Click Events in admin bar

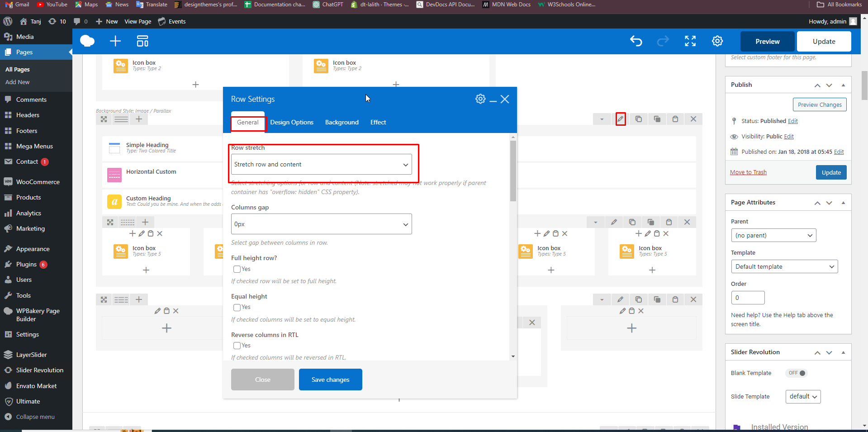[x=172, y=21]
